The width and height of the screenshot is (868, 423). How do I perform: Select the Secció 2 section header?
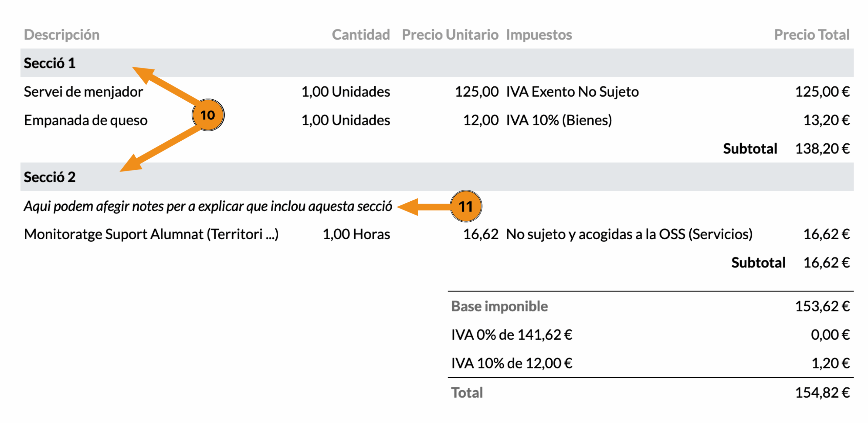pos(50,177)
